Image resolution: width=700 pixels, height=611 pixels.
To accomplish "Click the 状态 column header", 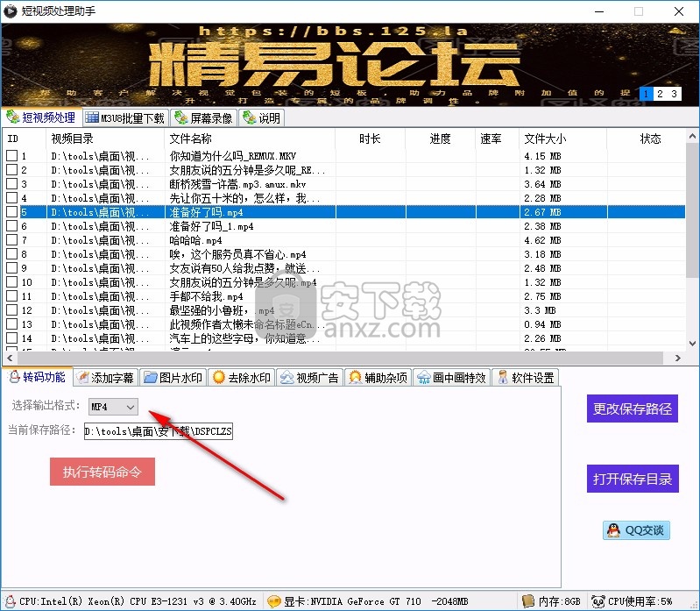I will 650,139.
